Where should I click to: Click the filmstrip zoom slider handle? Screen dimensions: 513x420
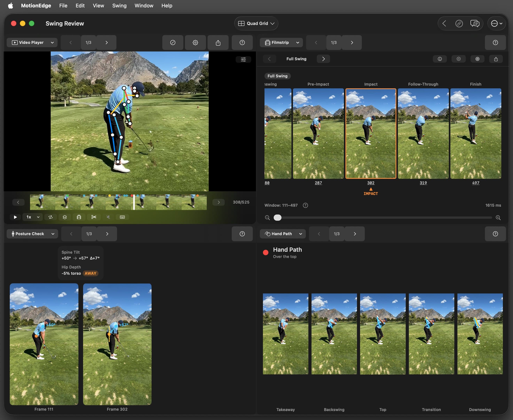[x=278, y=218]
